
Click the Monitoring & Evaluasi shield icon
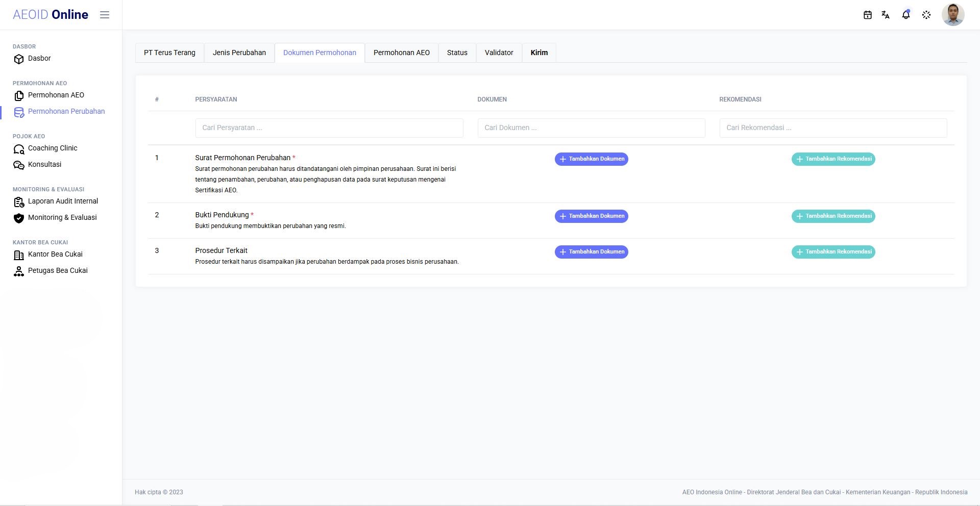click(19, 218)
